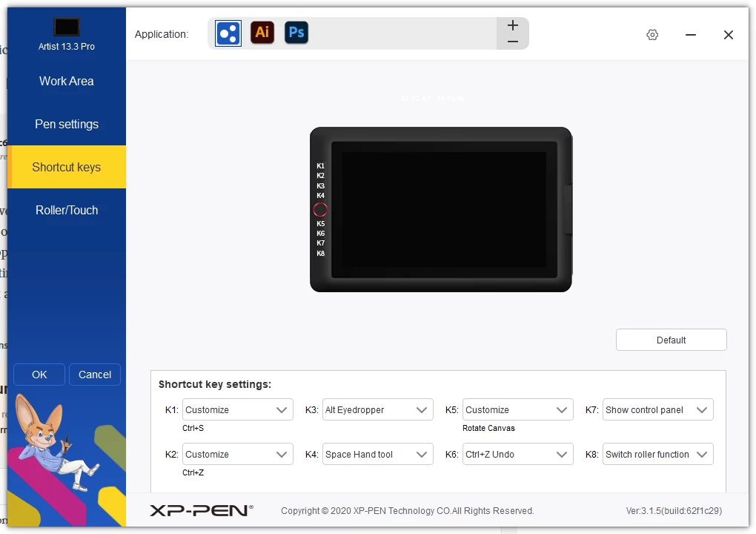Click the Shortcut key settings heading
The width and height of the screenshot is (756, 534).
(215, 384)
